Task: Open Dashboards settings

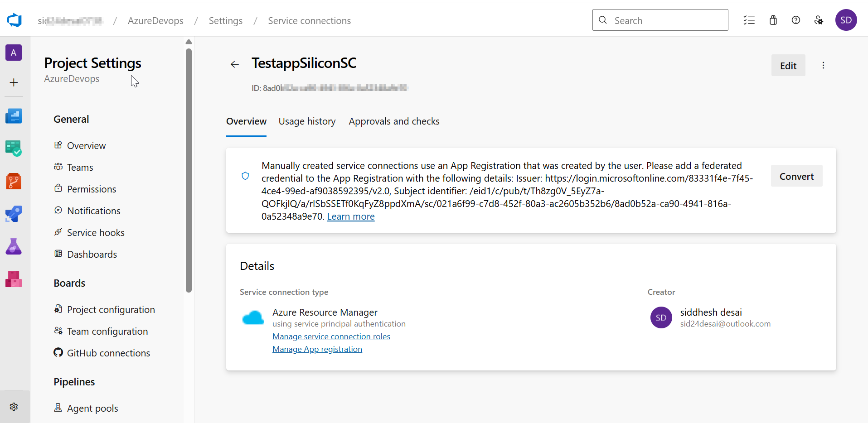Action: point(85,255)
